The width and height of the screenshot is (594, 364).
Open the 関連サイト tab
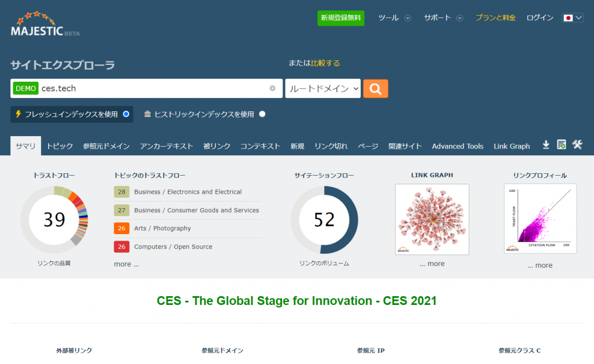[405, 146]
